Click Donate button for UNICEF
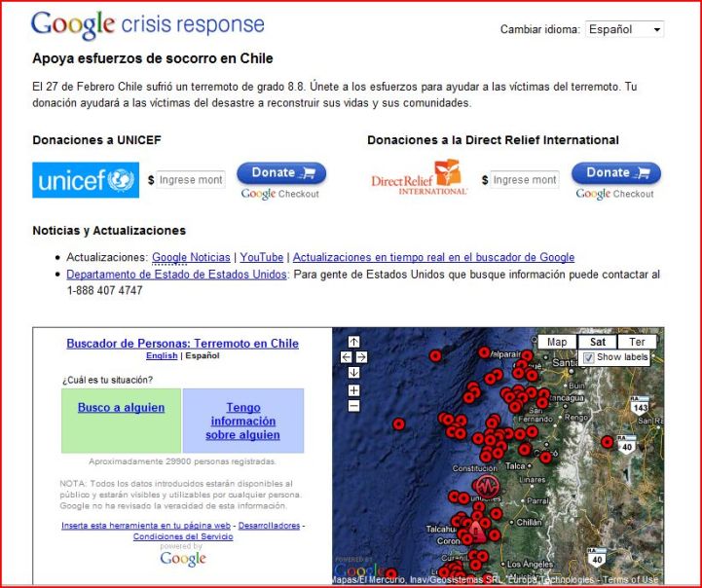This screenshot has width=702, height=588. pyautogui.click(x=281, y=172)
